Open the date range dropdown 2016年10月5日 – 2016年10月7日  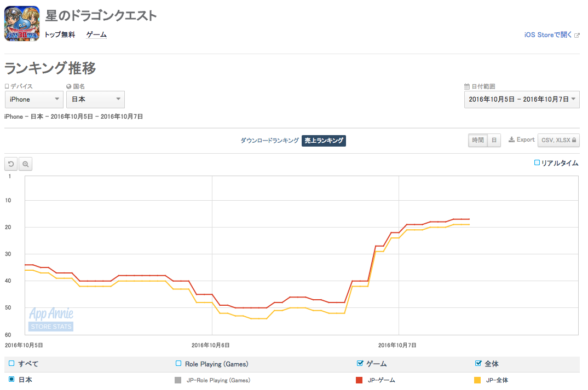pos(522,100)
